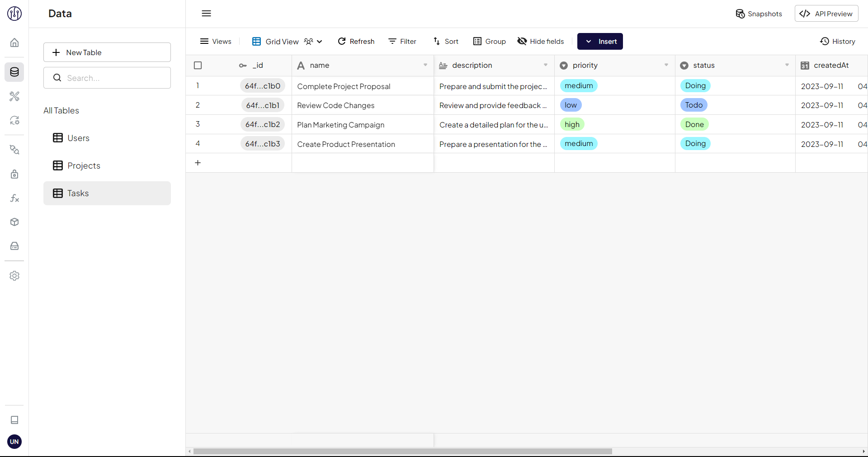Screen dimensions: 868x457
Task: Click Hide fields toggle in toolbar
Action: pos(541,42)
